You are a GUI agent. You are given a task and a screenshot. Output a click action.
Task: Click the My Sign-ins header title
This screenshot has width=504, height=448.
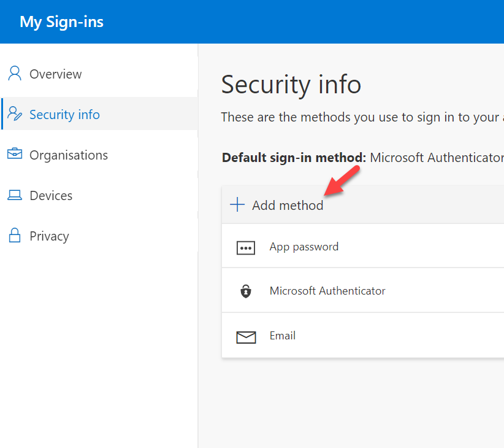[x=61, y=22]
